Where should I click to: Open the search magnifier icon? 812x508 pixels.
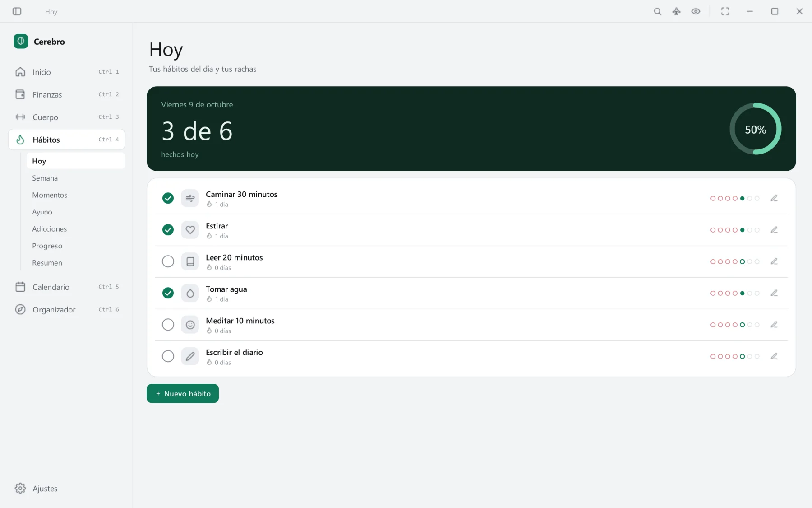point(657,11)
